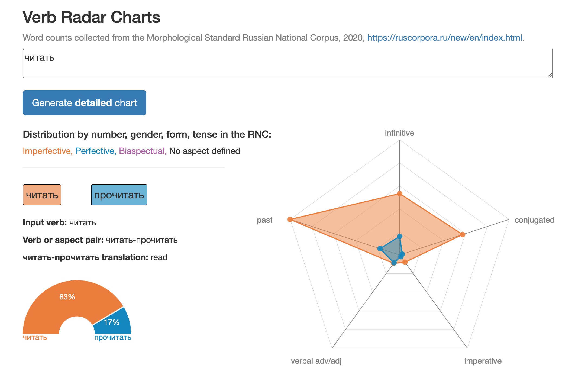The height and width of the screenshot is (381, 588).
Task: Click the orange past data point
Action: pyautogui.click(x=290, y=219)
